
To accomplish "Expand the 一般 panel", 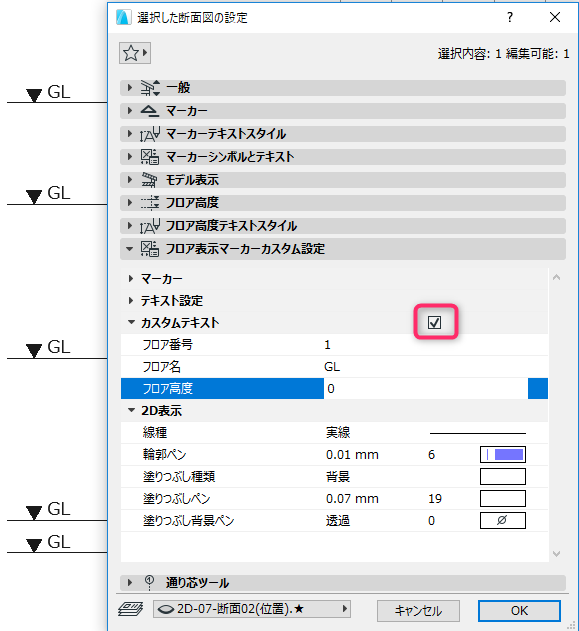I will (130, 87).
